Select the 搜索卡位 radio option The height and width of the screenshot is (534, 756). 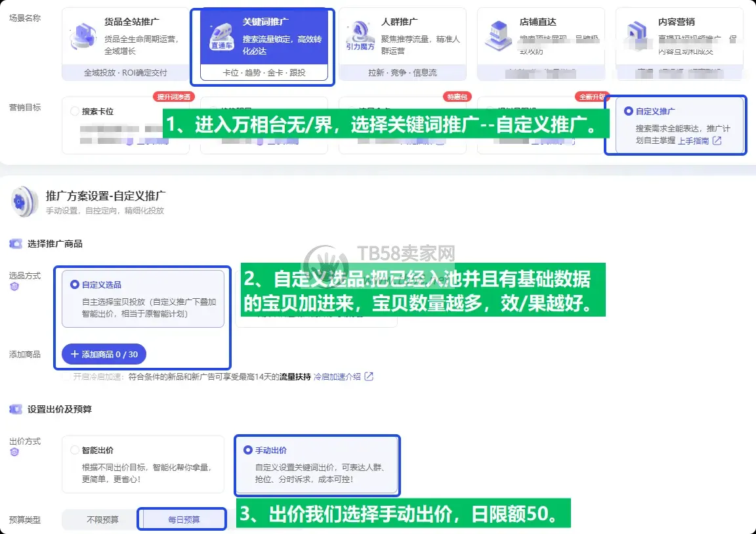click(x=75, y=112)
